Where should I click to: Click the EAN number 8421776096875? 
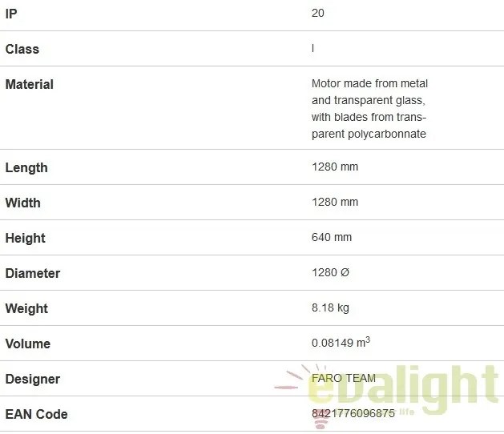pyautogui.click(x=353, y=414)
